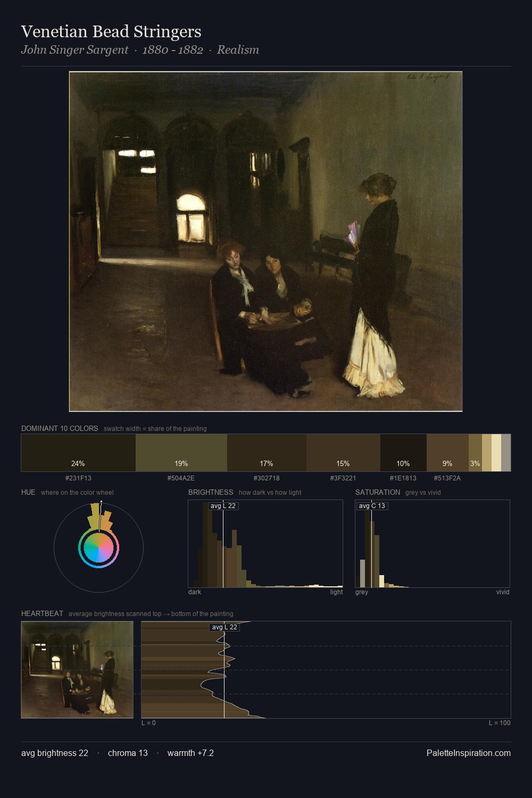Click 'how dark vs how light' caption

270,493
